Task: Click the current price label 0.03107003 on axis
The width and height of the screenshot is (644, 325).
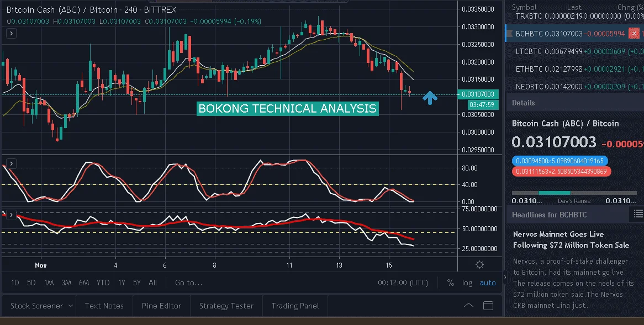Action: pyautogui.click(x=478, y=94)
